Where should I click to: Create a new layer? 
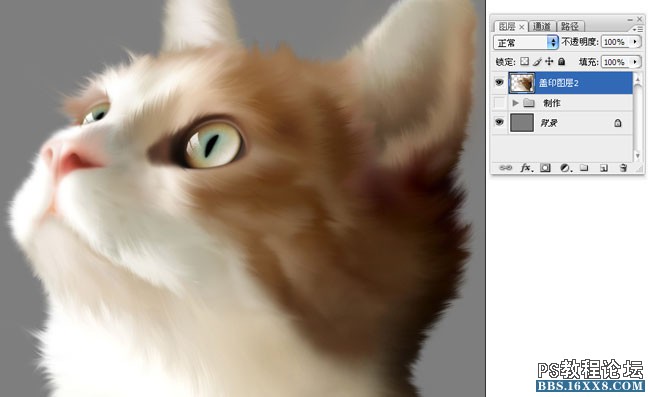(604, 168)
